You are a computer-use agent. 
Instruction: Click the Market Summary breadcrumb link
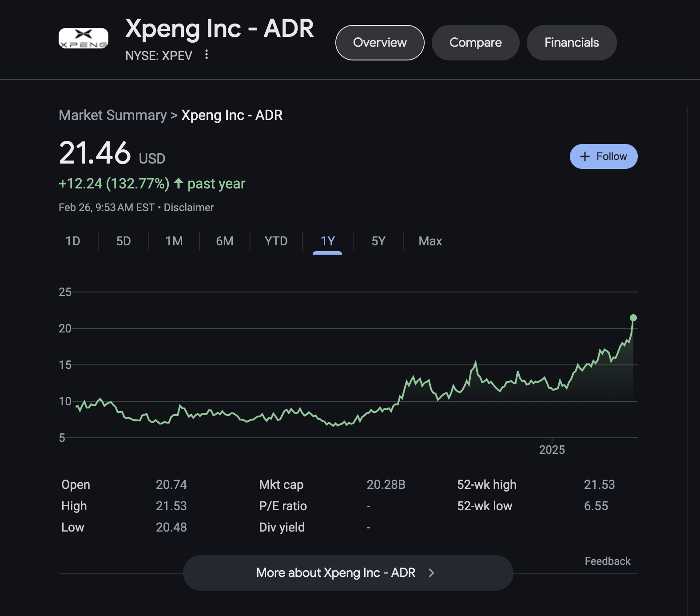click(x=112, y=115)
